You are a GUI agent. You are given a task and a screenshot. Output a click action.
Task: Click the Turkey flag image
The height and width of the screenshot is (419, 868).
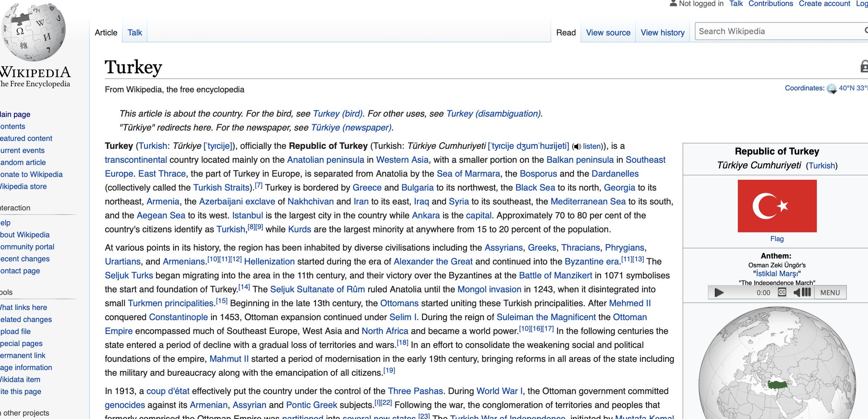coord(777,206)
